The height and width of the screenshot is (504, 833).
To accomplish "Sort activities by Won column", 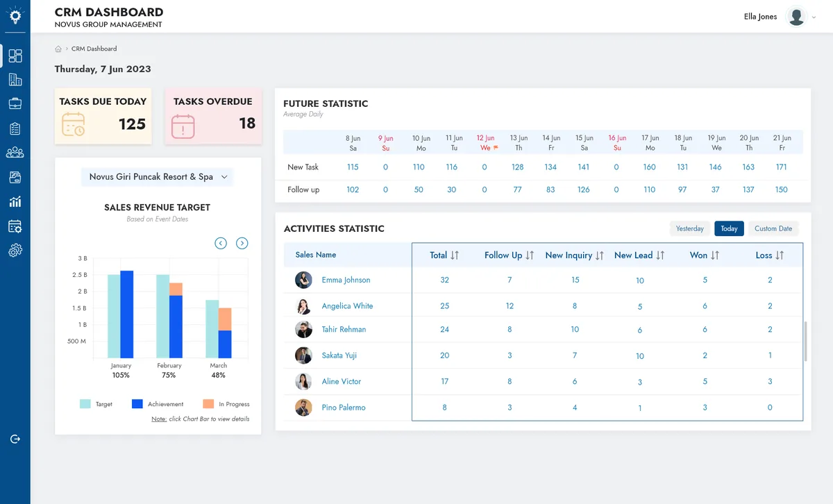I will point(715,255).
